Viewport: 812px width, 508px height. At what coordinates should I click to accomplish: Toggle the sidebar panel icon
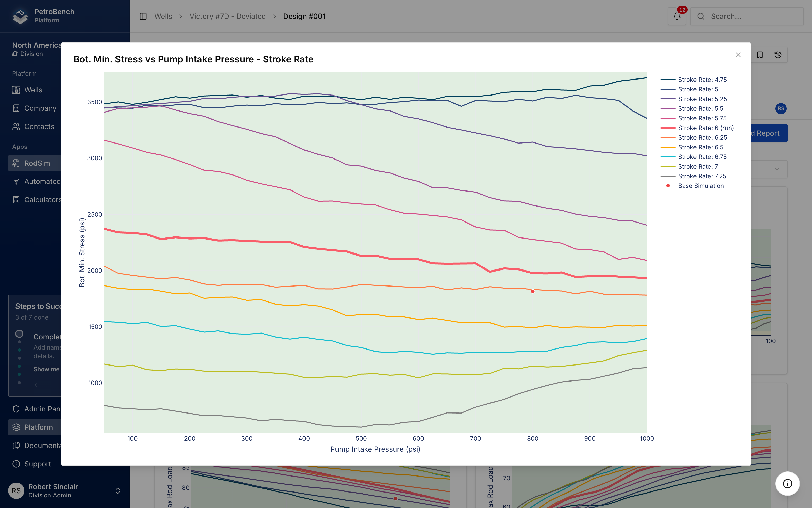tap(143, 16)
